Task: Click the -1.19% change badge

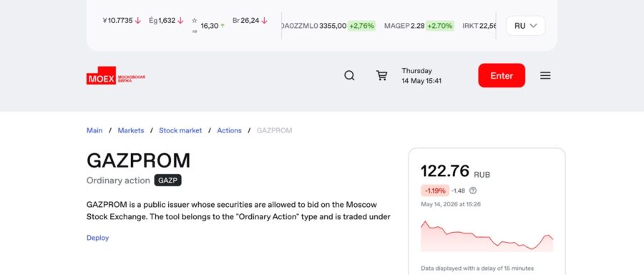Action: [435, 190]
